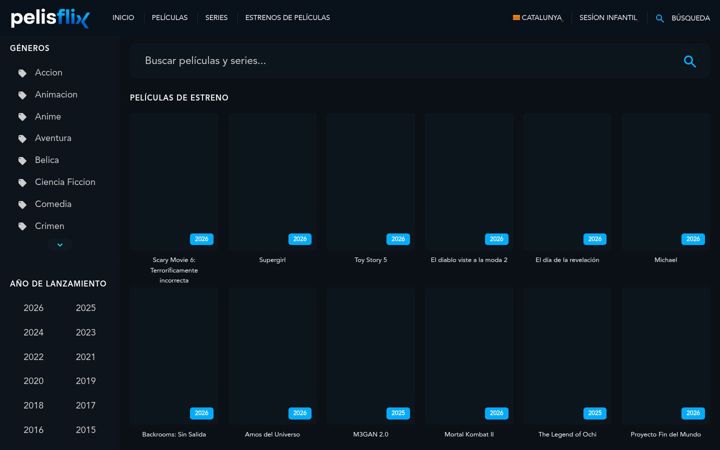Click the pelisflix logo
This screenshot has width=720, height=450.
(50, 18)
